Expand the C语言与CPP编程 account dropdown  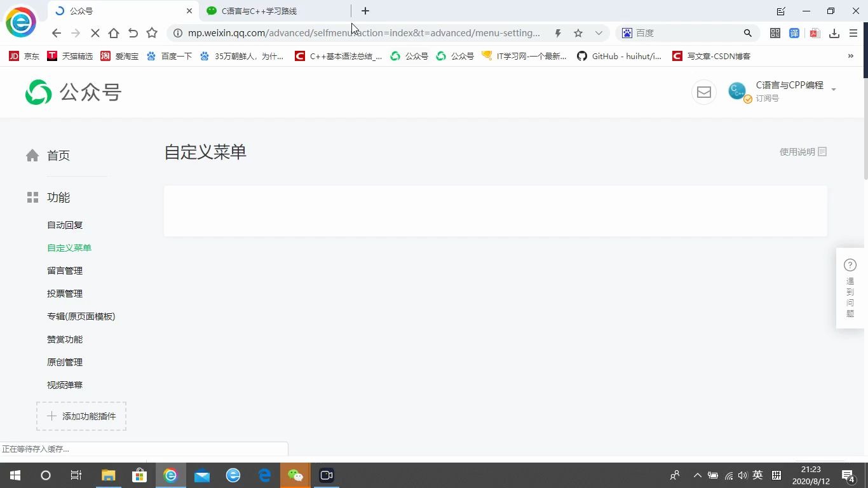coord(834,89)
